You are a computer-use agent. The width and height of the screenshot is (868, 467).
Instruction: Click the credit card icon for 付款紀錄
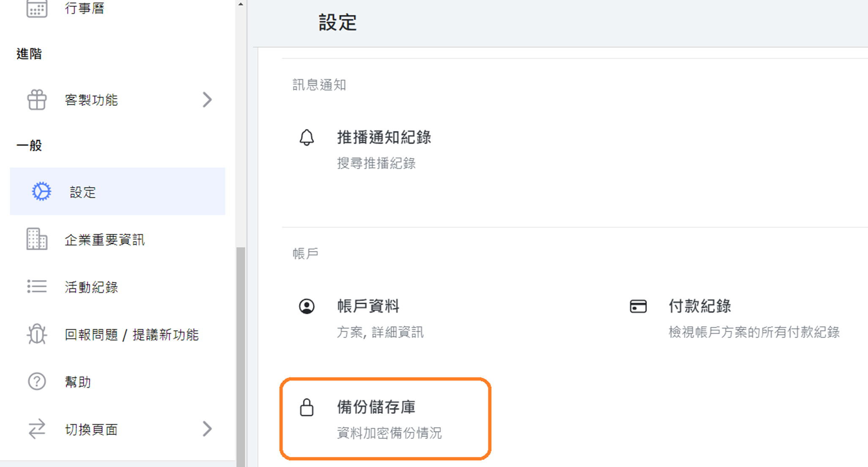638,306
